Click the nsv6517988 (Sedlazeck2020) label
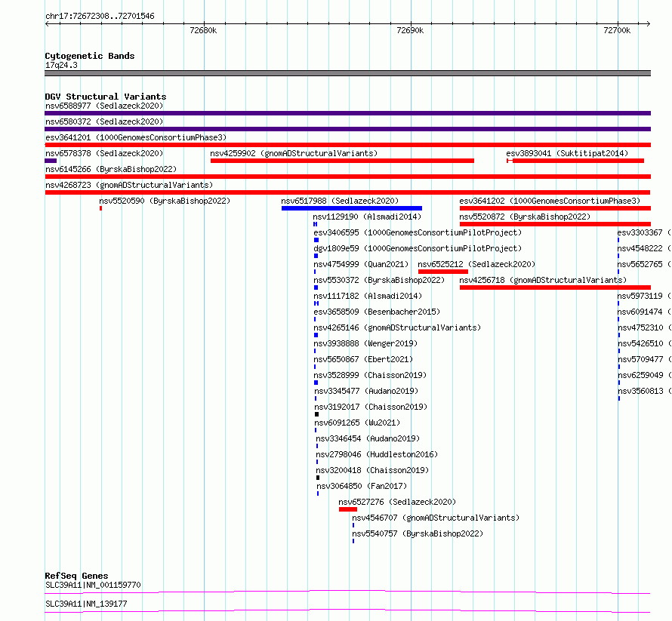 340,201
